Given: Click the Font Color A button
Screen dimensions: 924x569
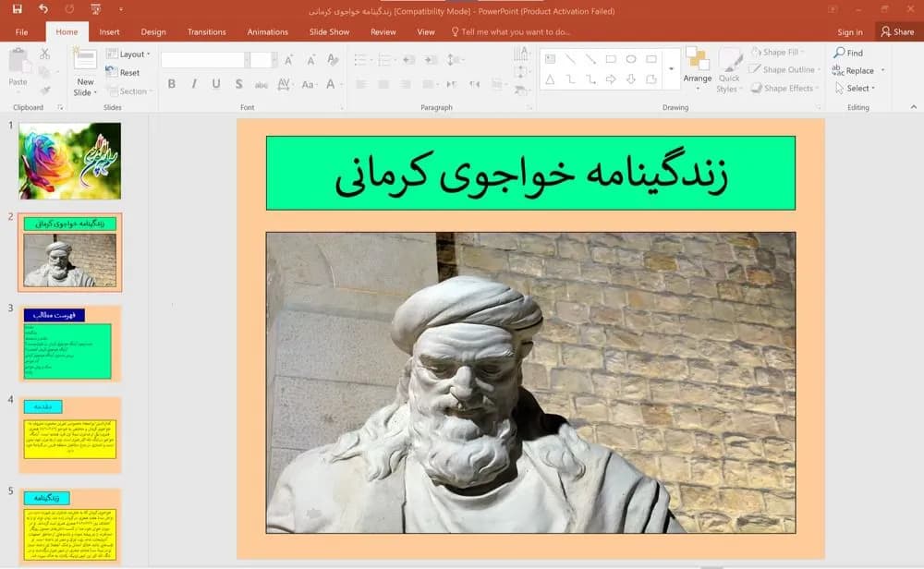Looking at the screenshot, I should coord(331,84).
